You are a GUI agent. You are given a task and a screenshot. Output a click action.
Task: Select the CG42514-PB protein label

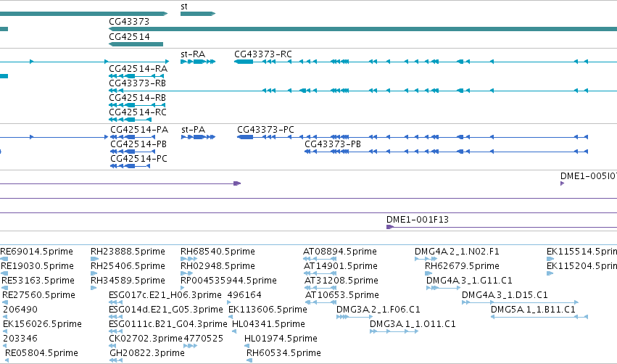point(138,144)
